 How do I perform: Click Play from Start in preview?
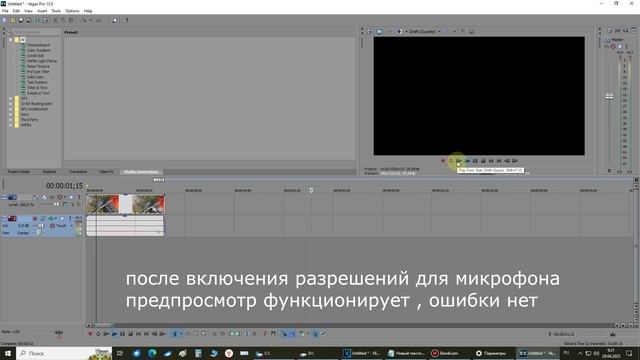[x=459, y=161]
